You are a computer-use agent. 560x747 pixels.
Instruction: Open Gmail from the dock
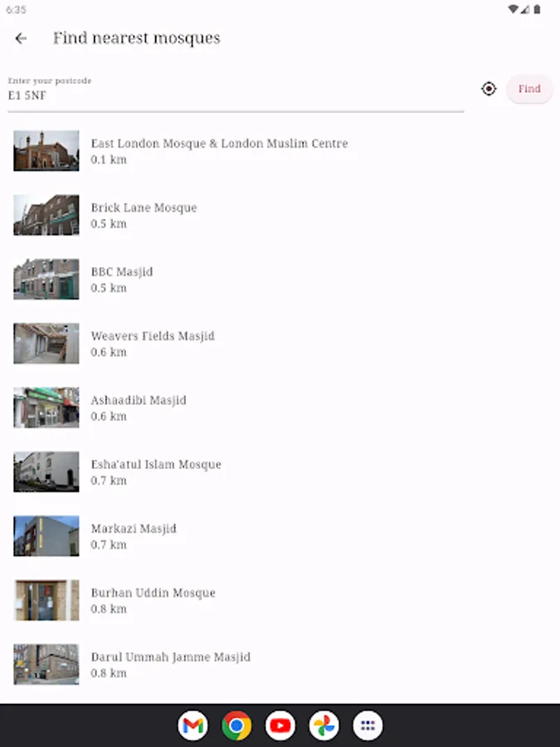192,725
